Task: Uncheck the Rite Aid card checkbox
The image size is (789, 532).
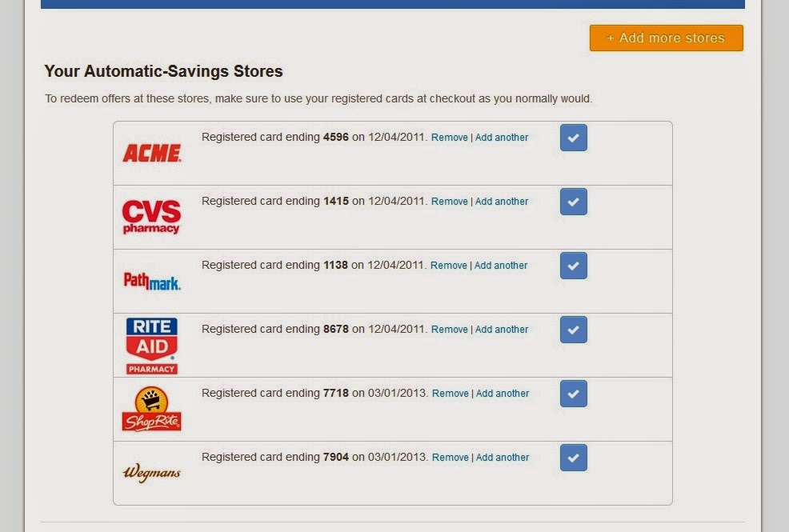Action: tap(574, 330)
